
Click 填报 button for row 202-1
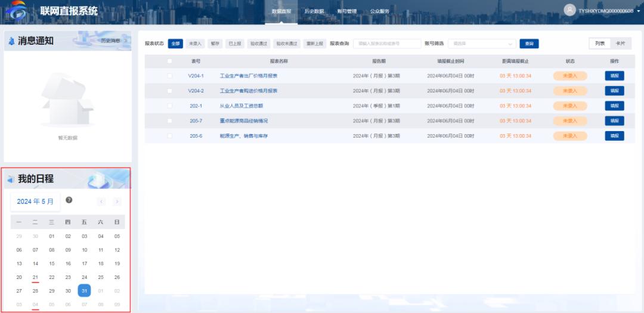coord(614,106)
